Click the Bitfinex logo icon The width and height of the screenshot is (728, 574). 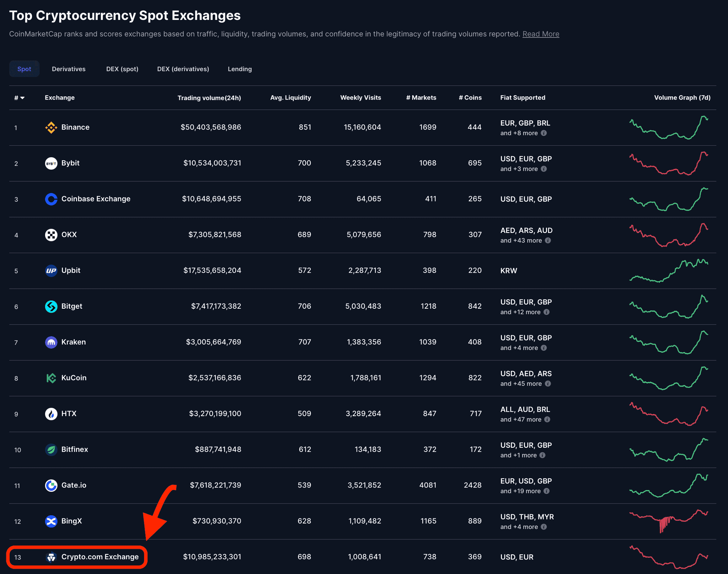tap(51, 450)
